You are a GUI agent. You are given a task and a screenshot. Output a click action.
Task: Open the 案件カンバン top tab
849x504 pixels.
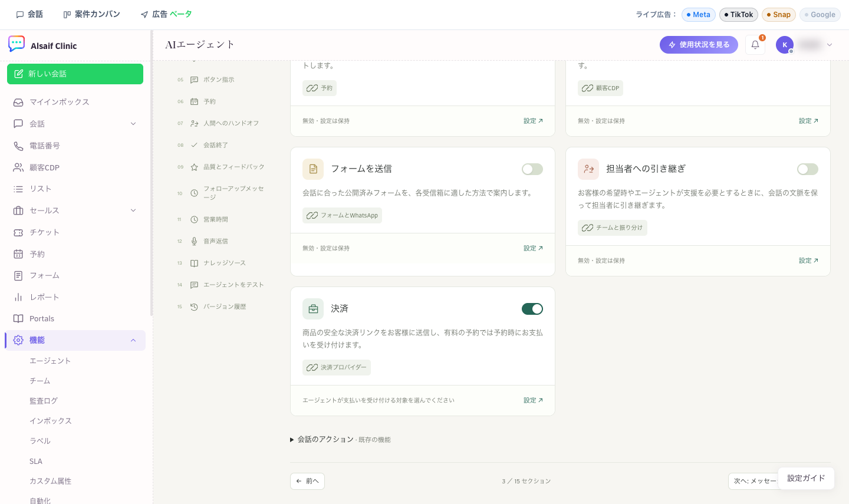tap(91, 14)
